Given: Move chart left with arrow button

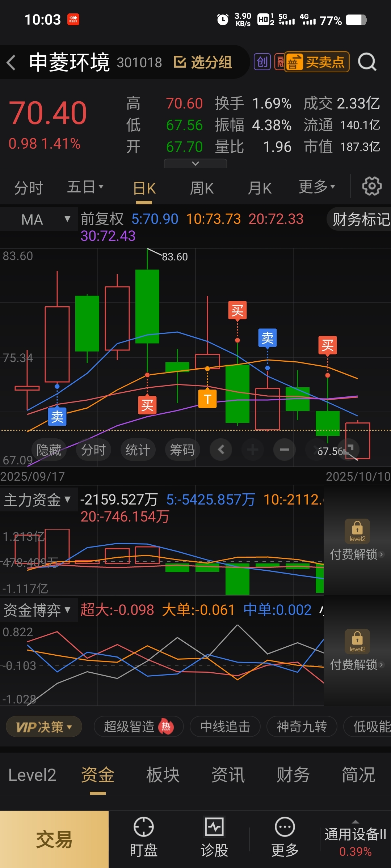Looking at the screenshot, I should tap(221, 450).
